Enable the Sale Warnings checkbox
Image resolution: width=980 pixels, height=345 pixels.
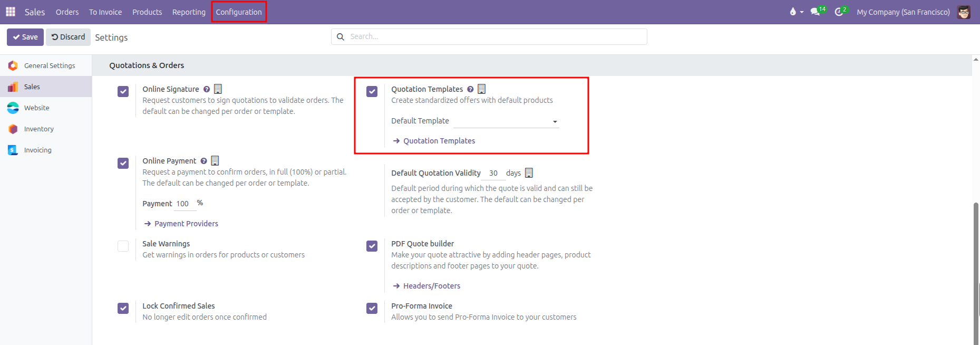[123, 246]
